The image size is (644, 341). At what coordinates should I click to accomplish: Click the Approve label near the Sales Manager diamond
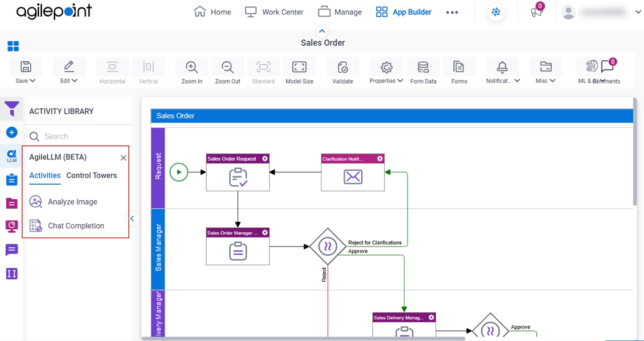358,251
